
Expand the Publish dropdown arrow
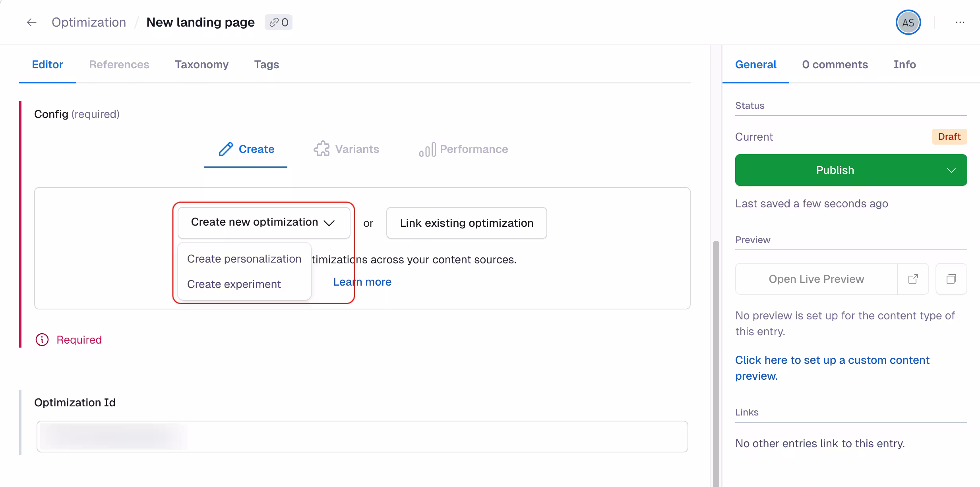point(951,170)
